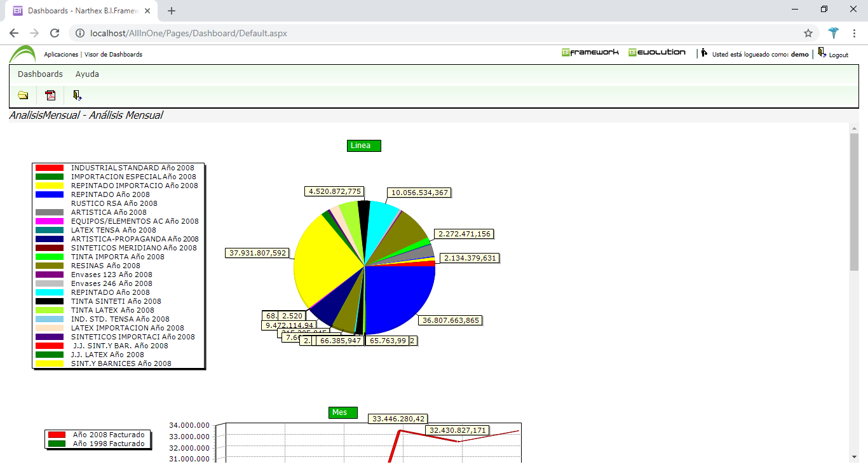
Task: Click legend entry ARTISTICA-PROPAGANDA Año 2008
Action: pos(135,239)
